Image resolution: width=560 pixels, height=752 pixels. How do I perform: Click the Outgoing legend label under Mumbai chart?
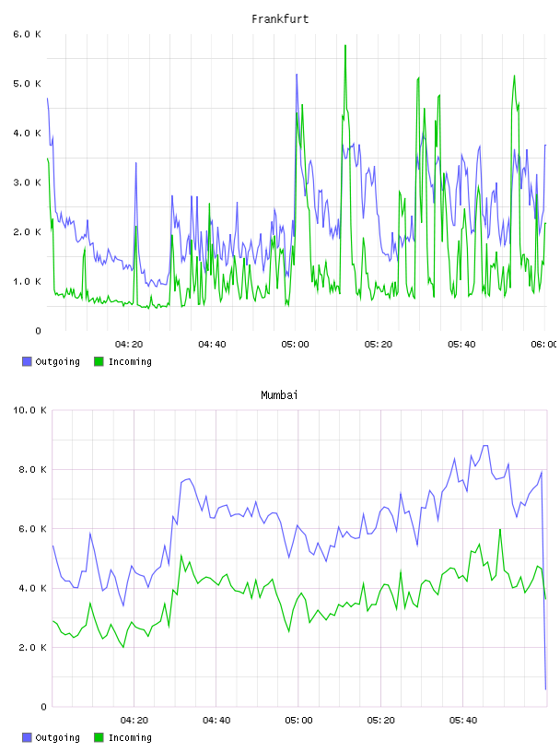tap(57, 738)
